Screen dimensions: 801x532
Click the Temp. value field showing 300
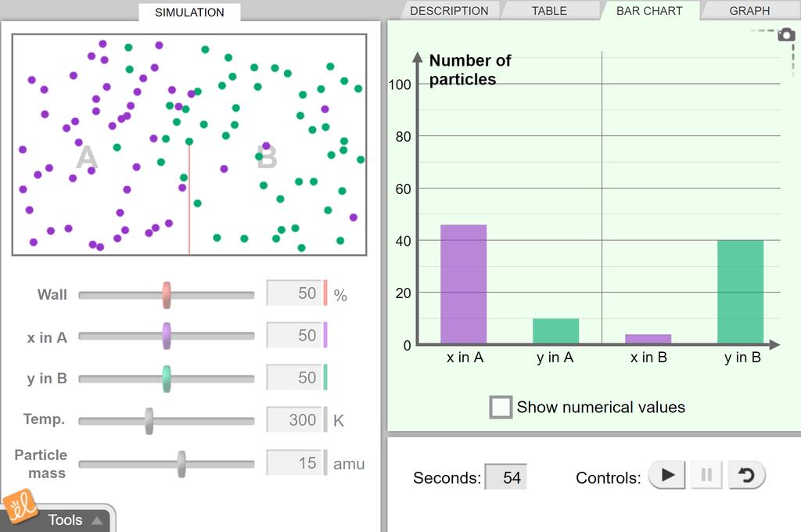[x=294, y=420]
